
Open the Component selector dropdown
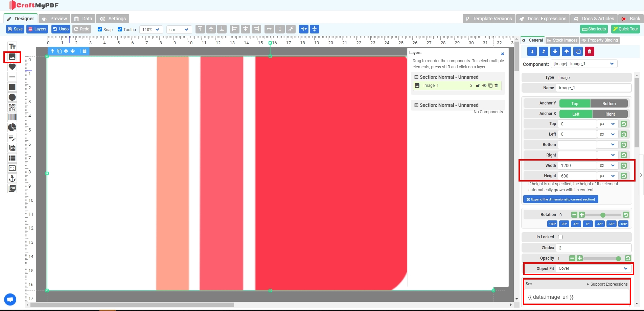point(584,64)
